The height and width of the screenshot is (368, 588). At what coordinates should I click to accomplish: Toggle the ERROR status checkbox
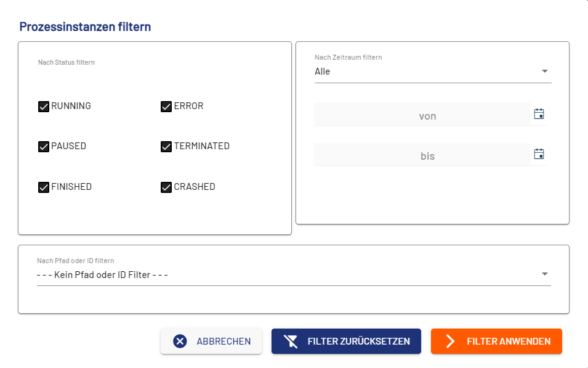[x=166, y=107]
